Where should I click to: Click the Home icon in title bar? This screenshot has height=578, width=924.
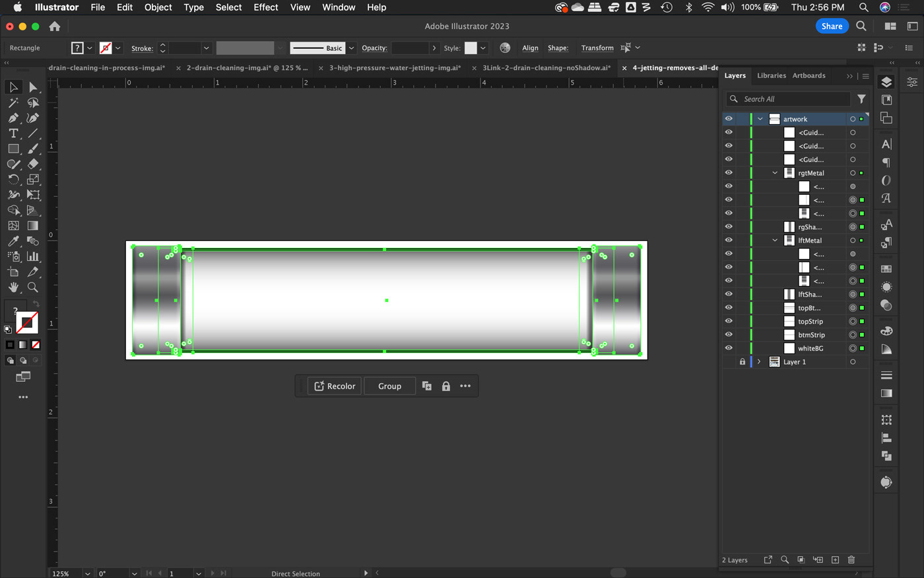[55, 26]
